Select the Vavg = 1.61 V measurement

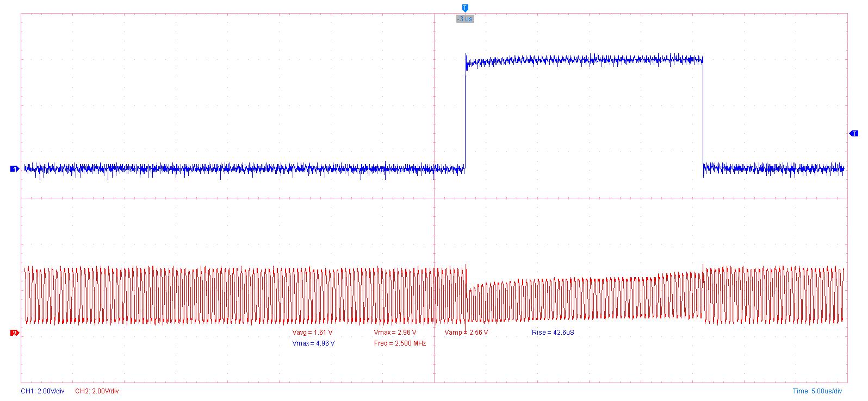pos(312,333)
